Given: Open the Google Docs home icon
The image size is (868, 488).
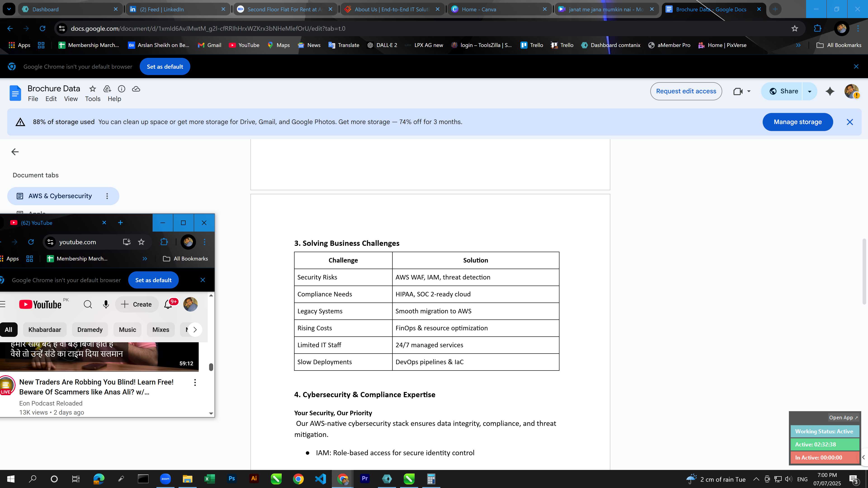Looking at the screenshot, I should [15, 93].
